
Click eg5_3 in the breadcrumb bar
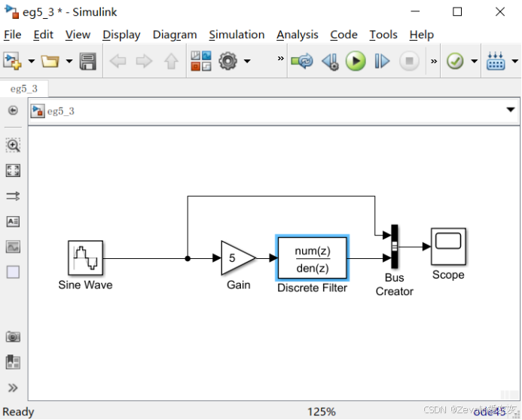(60, 111)
